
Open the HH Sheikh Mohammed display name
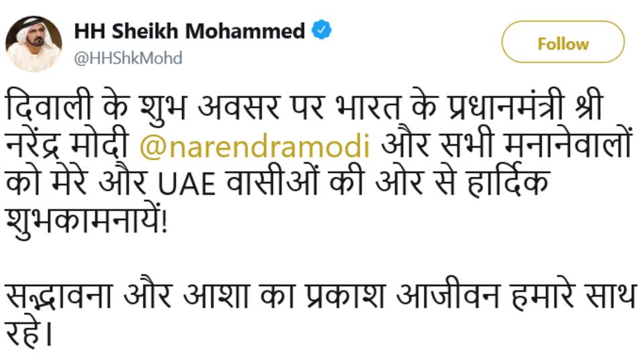189,31
